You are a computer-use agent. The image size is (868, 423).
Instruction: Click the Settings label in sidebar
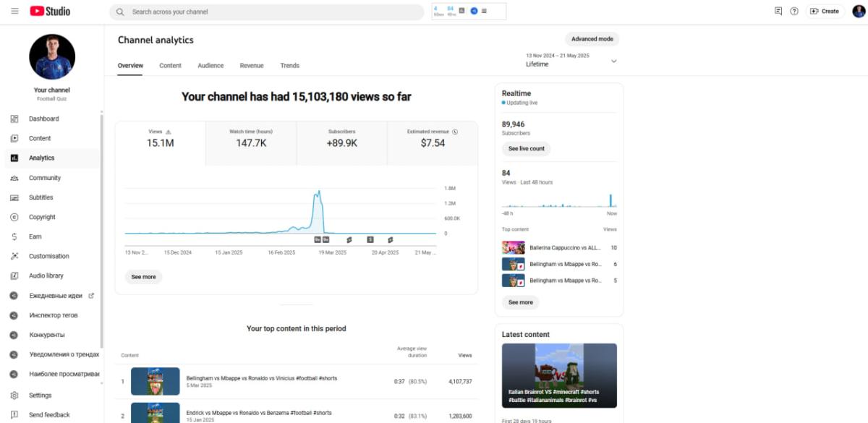tap(41, 396)
